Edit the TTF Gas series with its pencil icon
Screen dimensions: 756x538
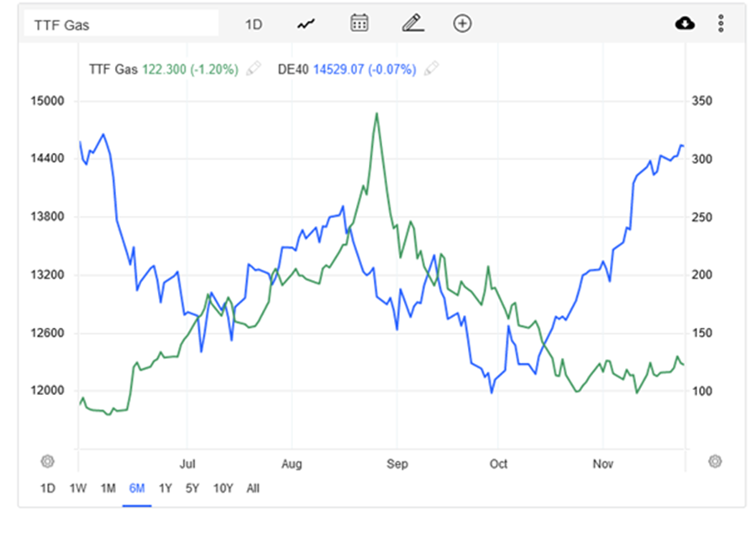(254, 70)
